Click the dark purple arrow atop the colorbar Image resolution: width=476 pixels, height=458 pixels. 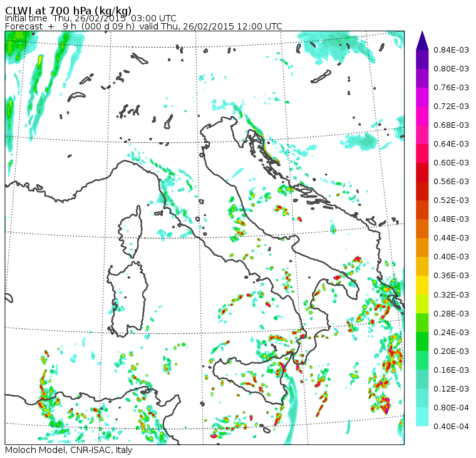click(x=422, y=40)
